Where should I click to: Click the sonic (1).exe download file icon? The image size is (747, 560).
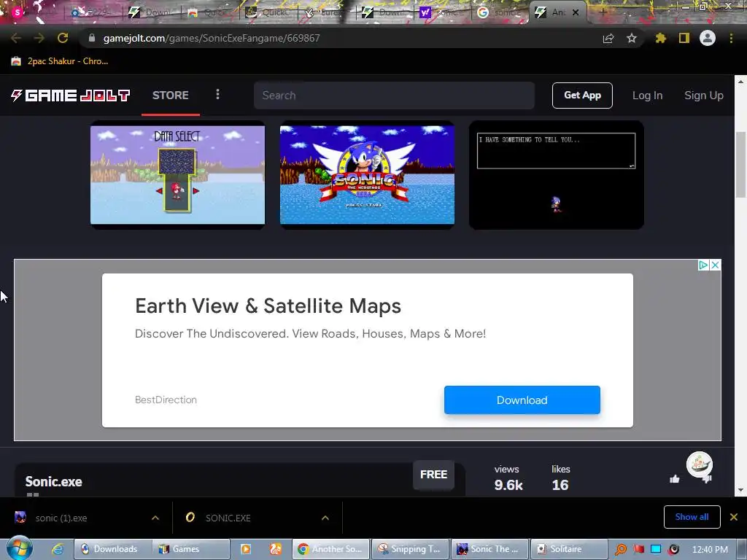20,517
